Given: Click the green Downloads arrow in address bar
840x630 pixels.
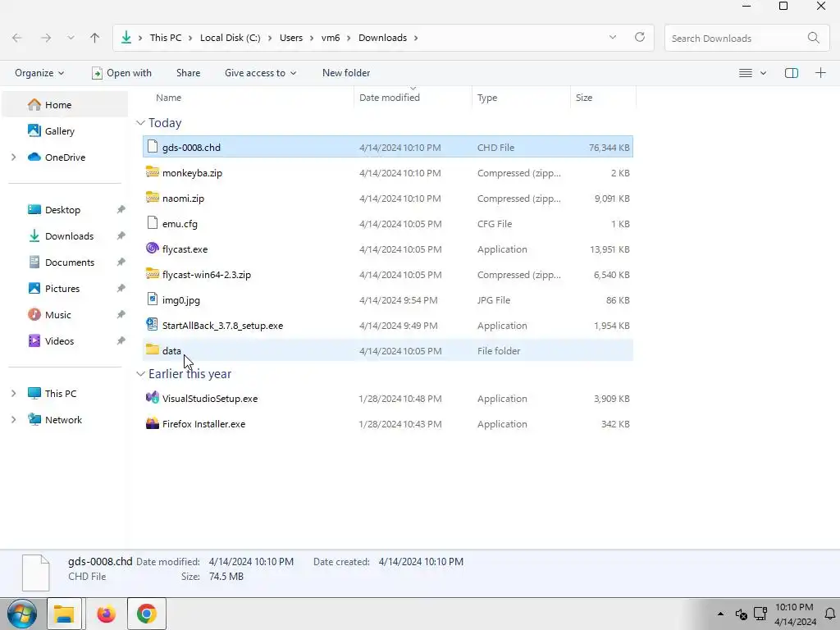Looking at the screenshot, I should click(126, 38).
